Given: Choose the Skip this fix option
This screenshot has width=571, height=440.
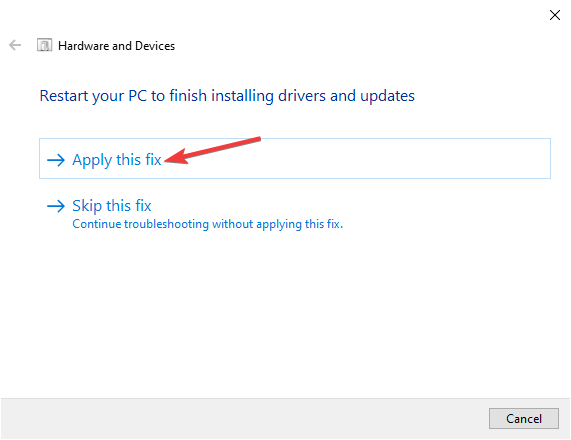Looking at the screenshot, I should coord(112,206).
